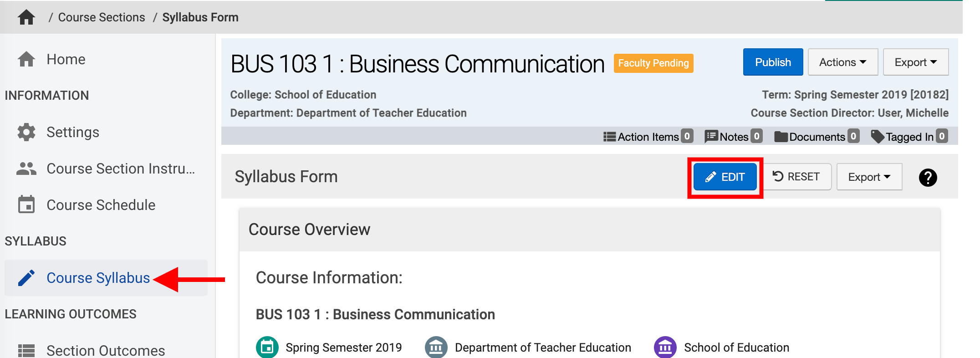The width and height of the screenshot is (980, 358).
Task: Click the EDIT button
Action: click(725, 177)
